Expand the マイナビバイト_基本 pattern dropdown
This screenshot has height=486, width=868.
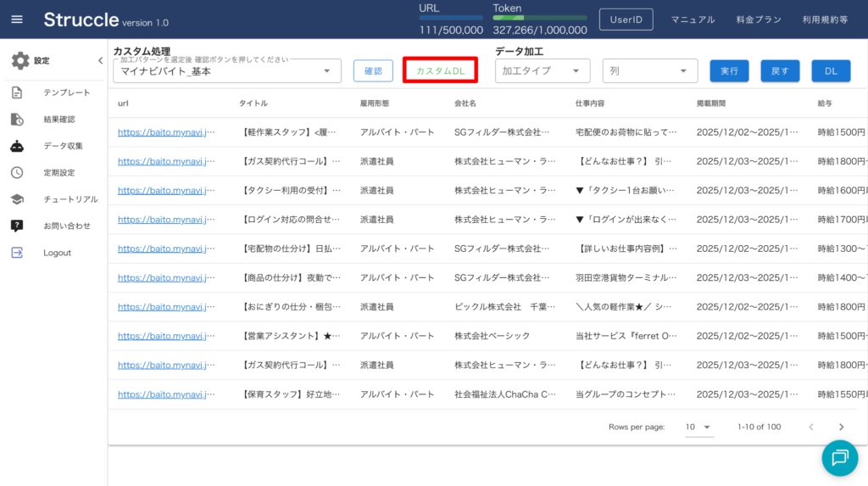coord(327,71)
